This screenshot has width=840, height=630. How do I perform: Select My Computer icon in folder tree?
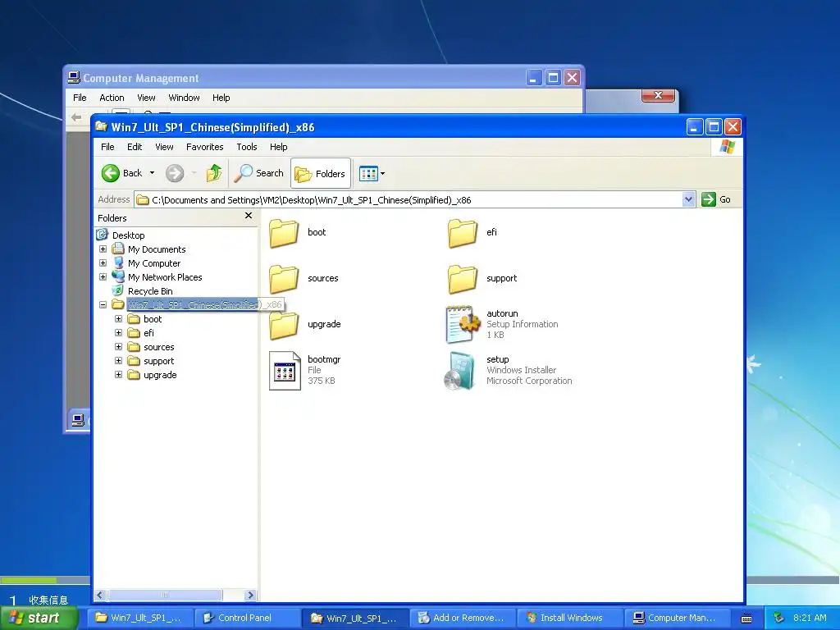click(x=118, y=262)
